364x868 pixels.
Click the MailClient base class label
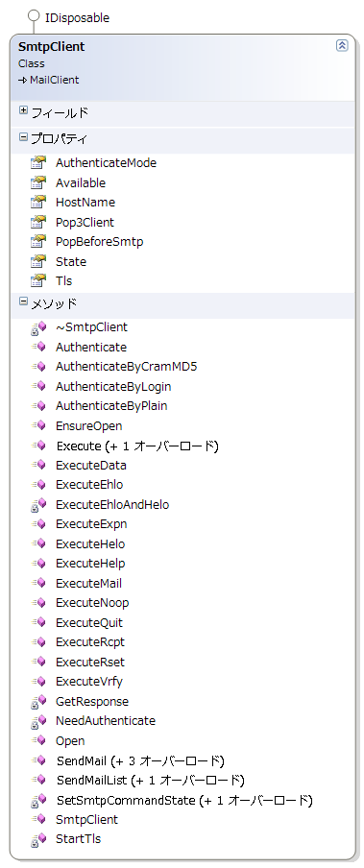click(55, 80)
